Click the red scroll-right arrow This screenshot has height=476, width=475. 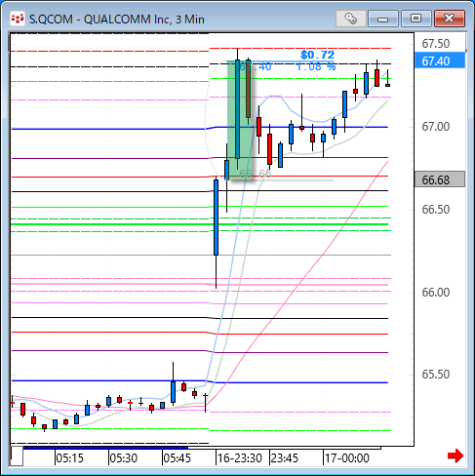coord(455,456)
